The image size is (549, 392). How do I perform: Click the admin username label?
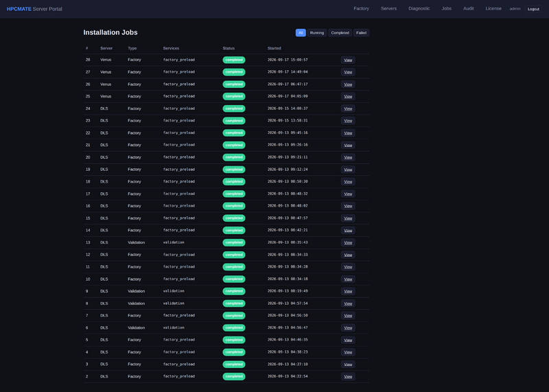515,9
